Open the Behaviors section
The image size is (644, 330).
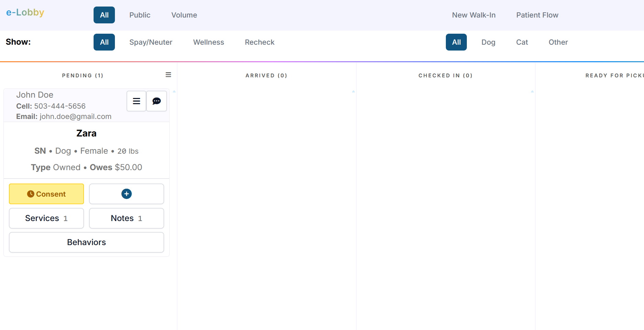[86, 242]
